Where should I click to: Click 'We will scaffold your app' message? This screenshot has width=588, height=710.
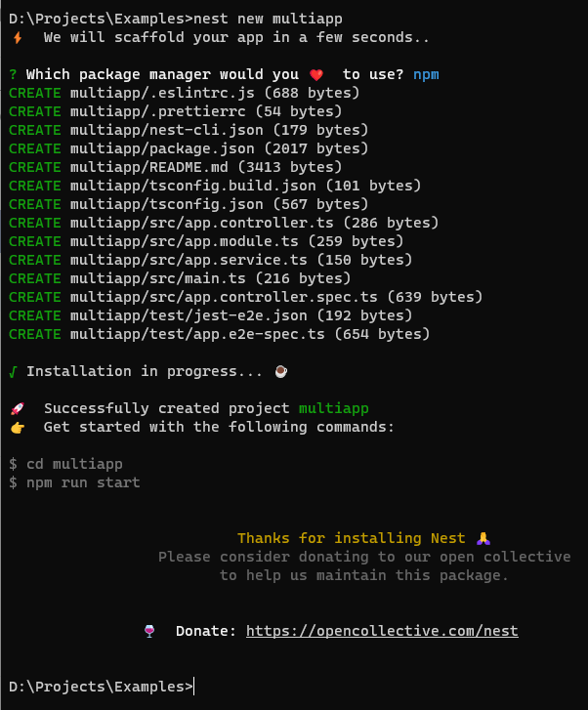point(236,37)
